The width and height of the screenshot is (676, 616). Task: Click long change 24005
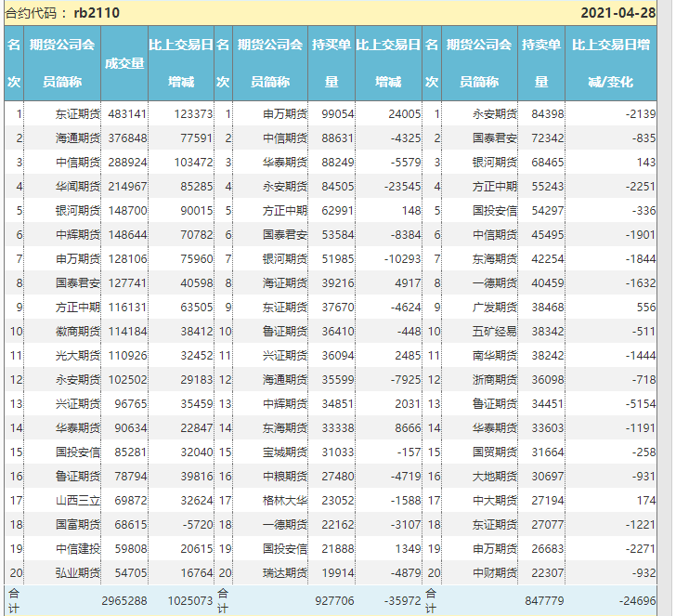click(405, 114)
